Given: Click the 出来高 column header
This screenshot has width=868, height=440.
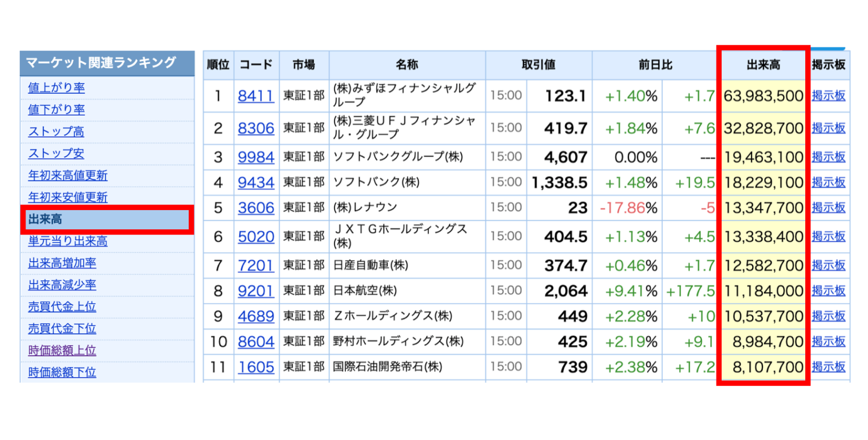Looking at the screenshot, I should [x=763, y=65].
